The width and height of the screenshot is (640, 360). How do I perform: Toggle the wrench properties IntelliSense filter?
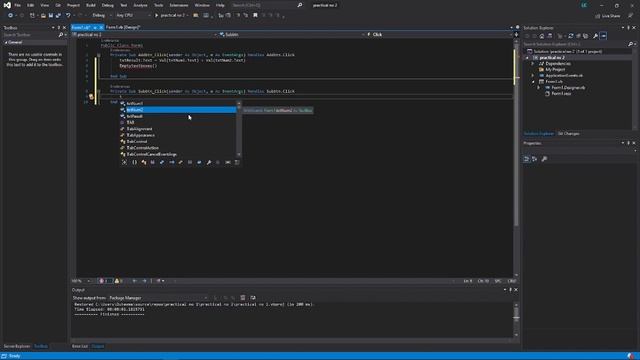[209, 162]
